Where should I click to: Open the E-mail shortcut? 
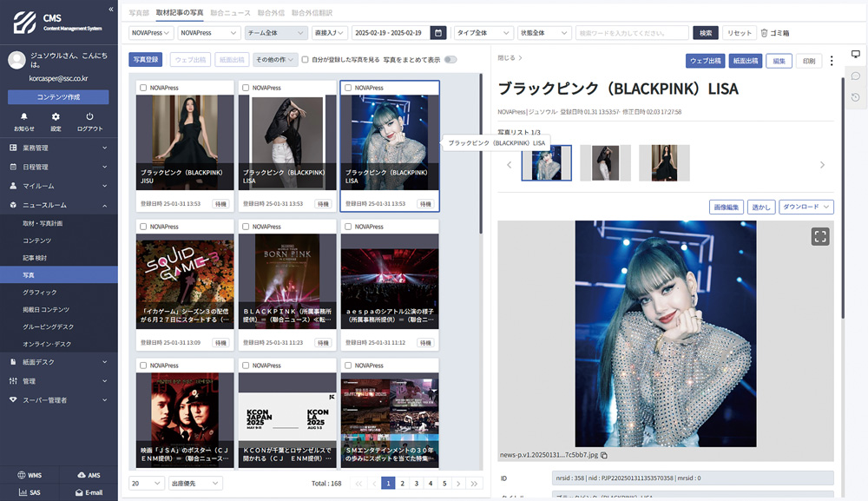(x=89, y=492)
